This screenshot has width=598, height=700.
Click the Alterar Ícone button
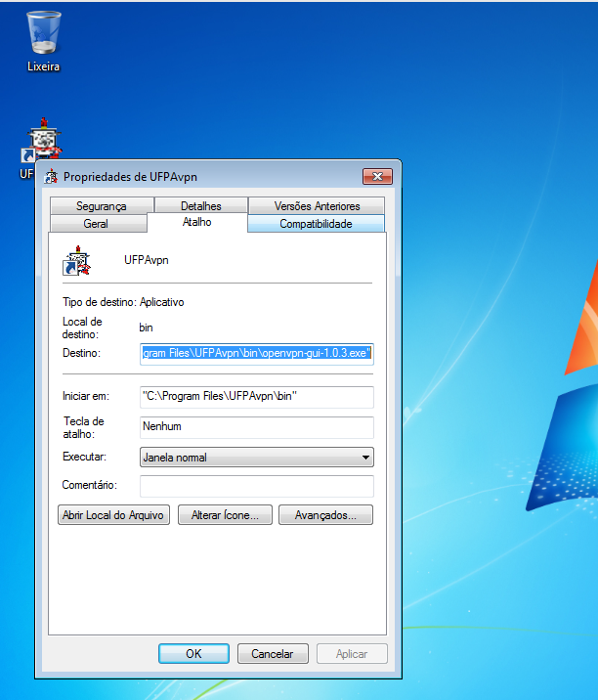tap(225, 515)
